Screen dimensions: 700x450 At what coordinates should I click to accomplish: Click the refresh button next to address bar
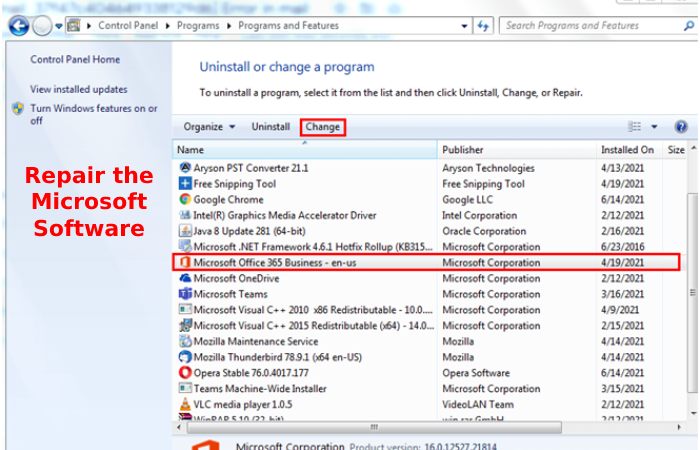pos(483,26)
